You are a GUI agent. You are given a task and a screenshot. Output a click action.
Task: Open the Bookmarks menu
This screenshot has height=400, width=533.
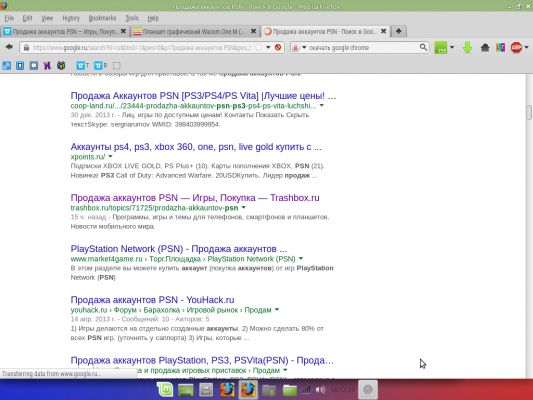pos(102,18)
